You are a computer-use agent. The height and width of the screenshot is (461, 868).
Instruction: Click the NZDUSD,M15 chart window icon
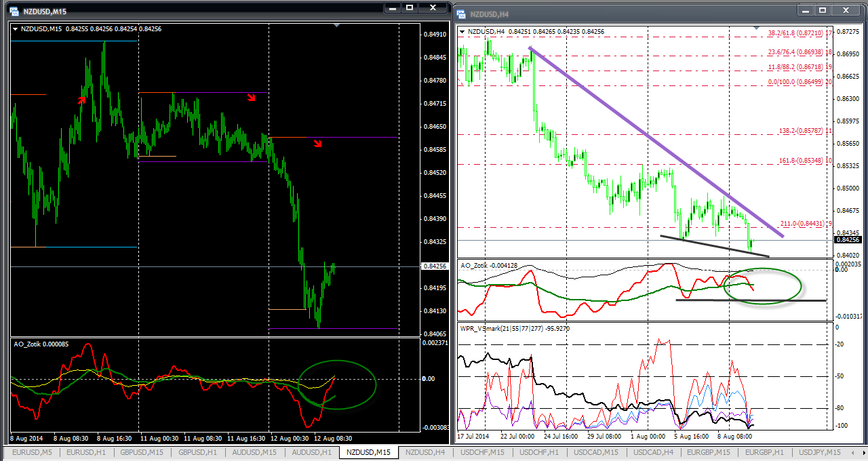(14, 12)
